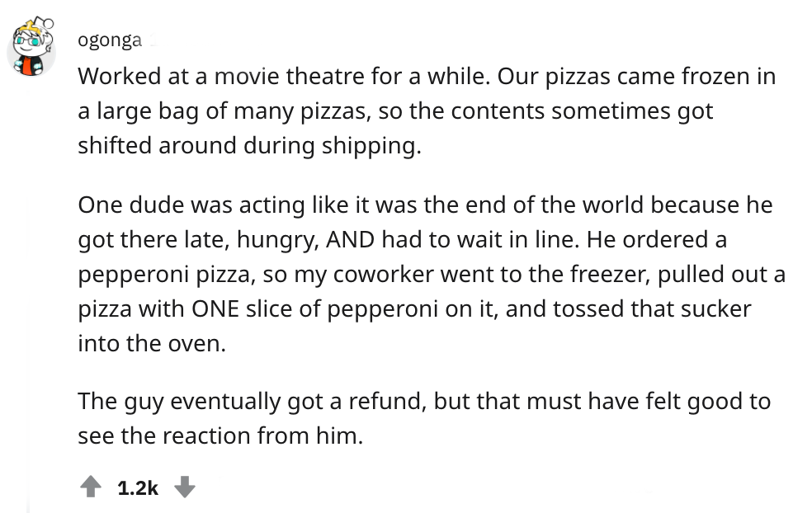This screenshot has width=812, height=513.
Task: Click the text line "into the oven."
Action: (151, 343)
